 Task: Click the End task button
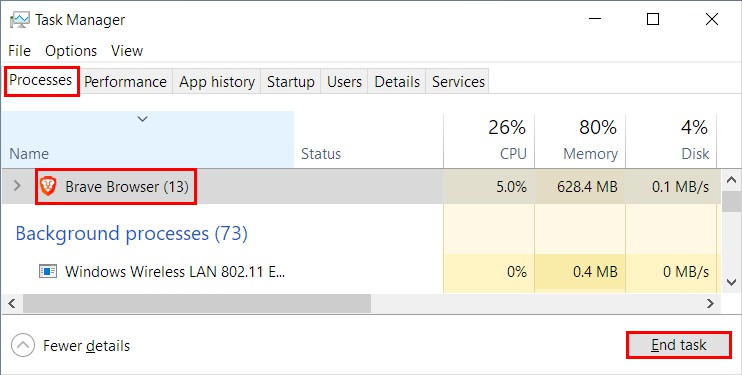tap(679, 345)
